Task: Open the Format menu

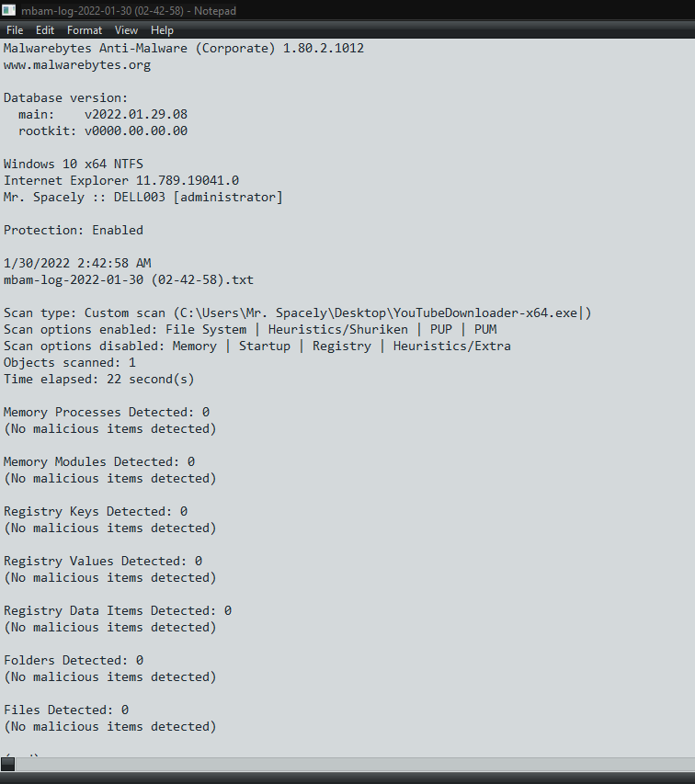Action: (85, 30)
